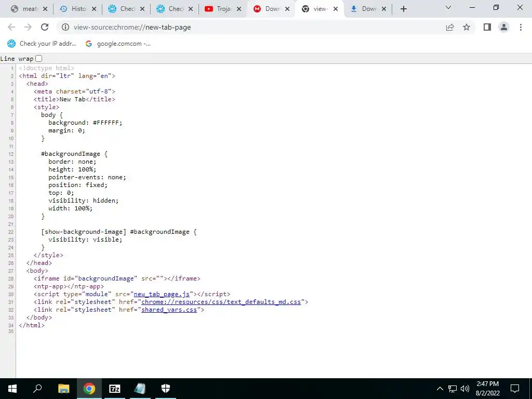This screenshot has height=399, width=532.
Task: Open the clock and date flyout
Action: point(487,389)
